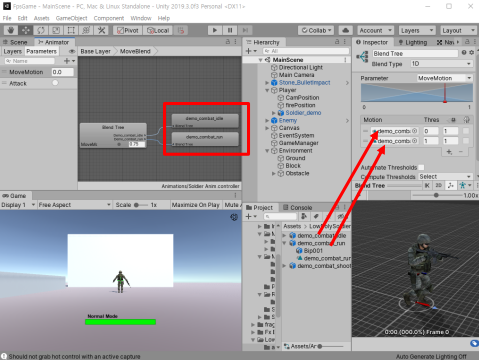Screen dimensions: 479x360
Task: Toggle Maximize On Play
Action: point(196,205)
